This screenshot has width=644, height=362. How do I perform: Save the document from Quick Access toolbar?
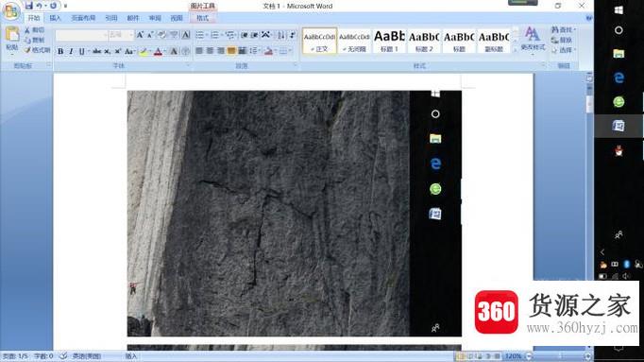[x=28, y=6]
